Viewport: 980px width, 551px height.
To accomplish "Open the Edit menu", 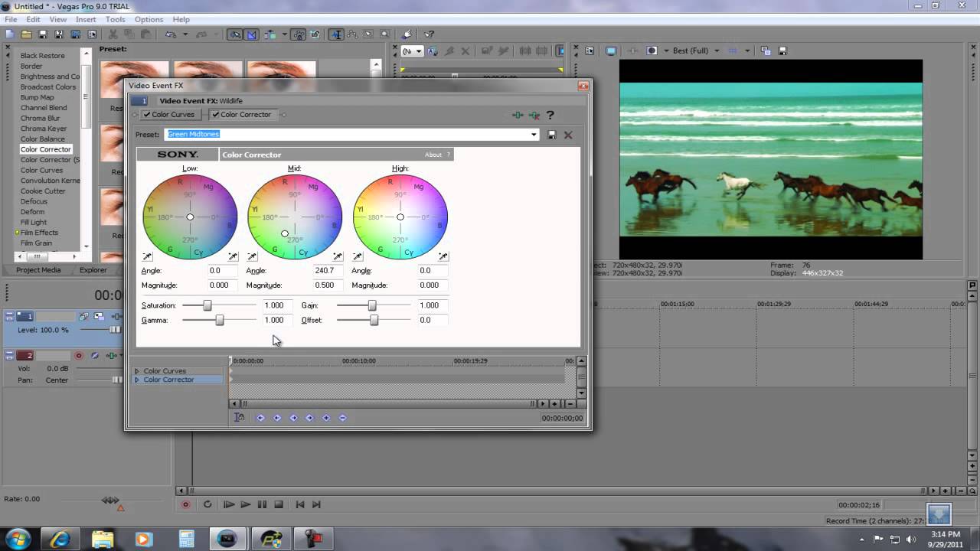I will coord(33,19).
